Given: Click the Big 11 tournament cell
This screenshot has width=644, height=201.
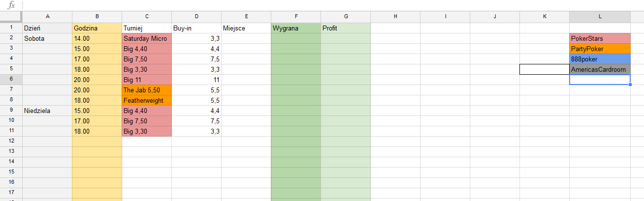Looking at the screenshot, I should pyautogui.click(x=147, y=80).
